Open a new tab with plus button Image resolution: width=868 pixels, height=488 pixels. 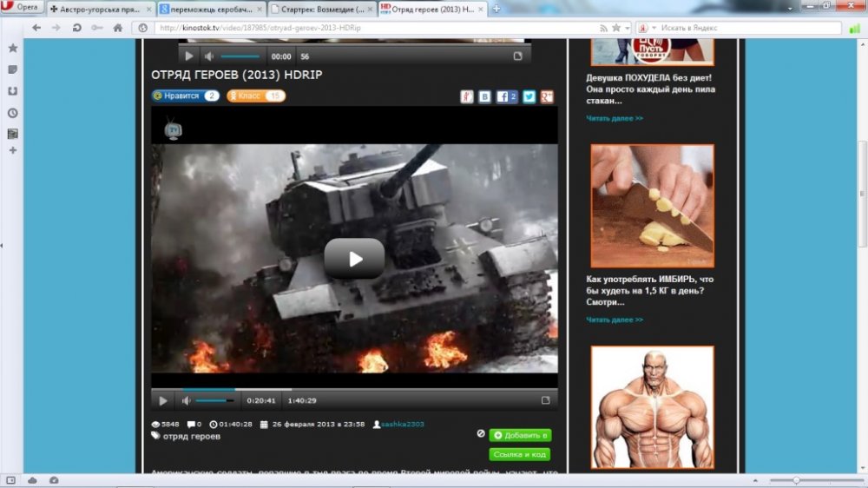click(496, 9)
